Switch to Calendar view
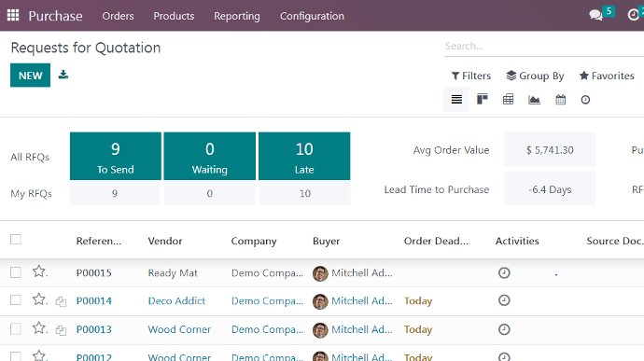Image resolution: width=644 pixels, height=361 pixels. pos(561,100)
